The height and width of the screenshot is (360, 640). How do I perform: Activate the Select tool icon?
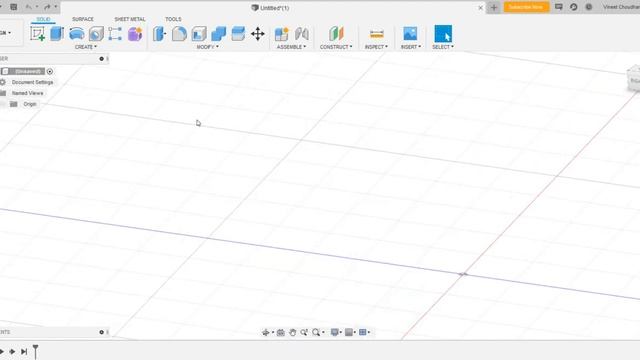(443, 34)
